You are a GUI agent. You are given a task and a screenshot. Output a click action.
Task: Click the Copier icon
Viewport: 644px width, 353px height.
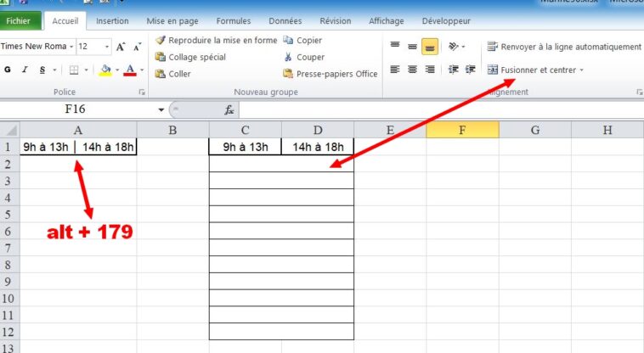tap(289, 40)
